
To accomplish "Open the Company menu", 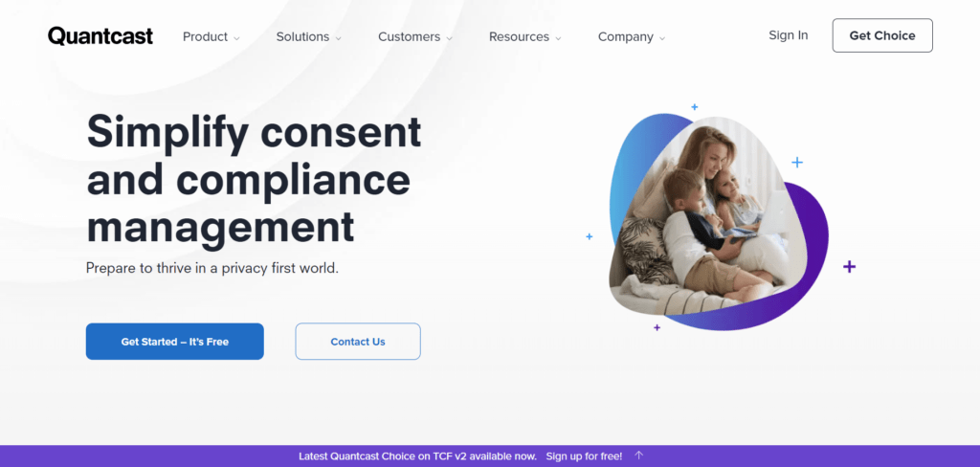I will [x=626, y=37].
